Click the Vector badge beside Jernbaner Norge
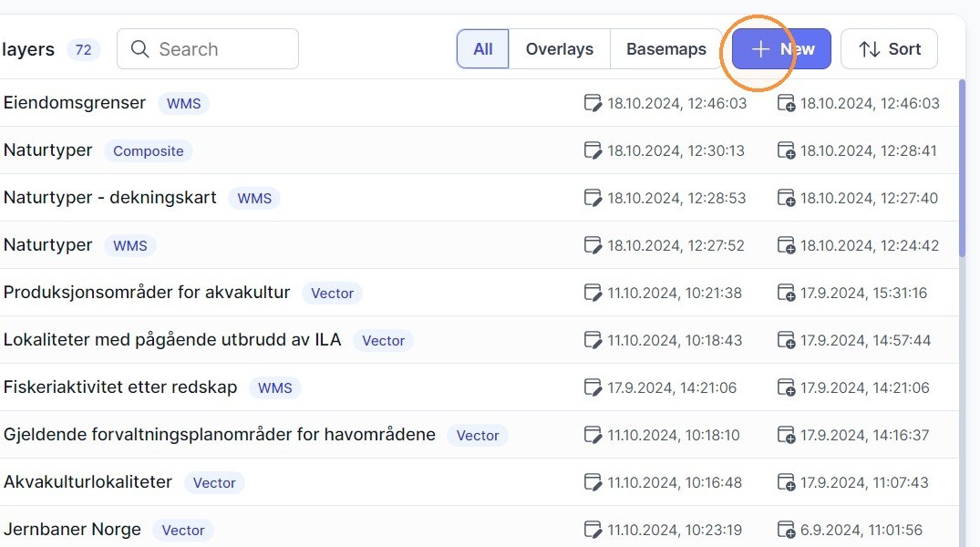 coord(183,530)
